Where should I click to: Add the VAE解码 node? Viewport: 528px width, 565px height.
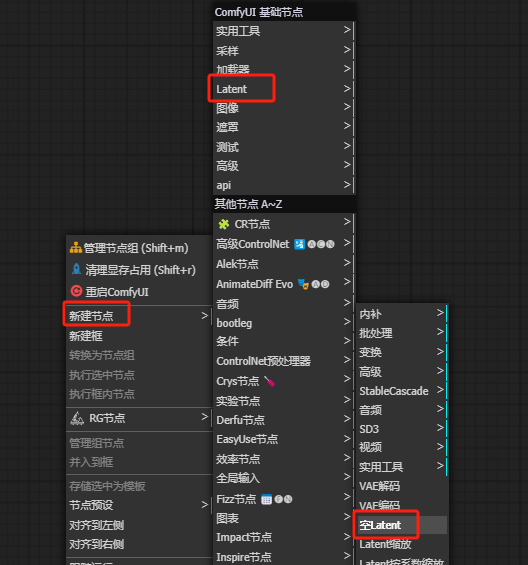point(402,486)
